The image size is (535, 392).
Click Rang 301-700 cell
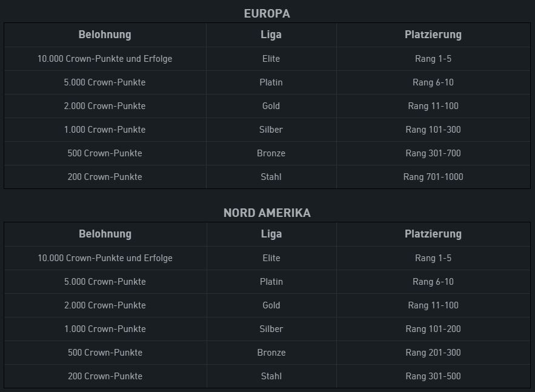[x=433, y=153]
